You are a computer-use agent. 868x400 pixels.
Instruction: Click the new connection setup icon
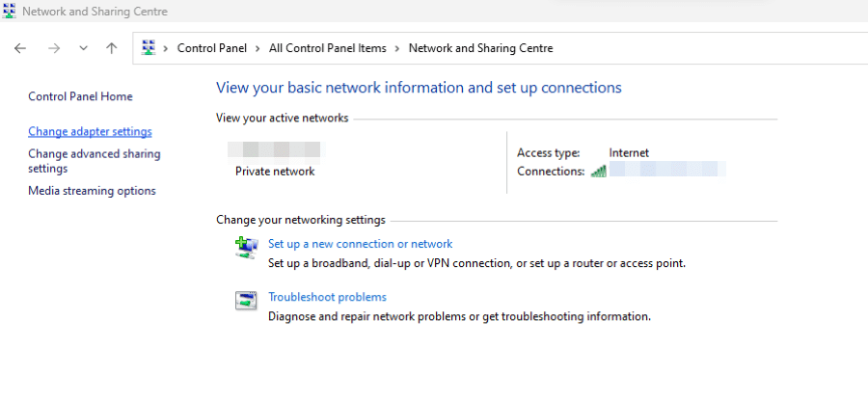tap(246, 248)
